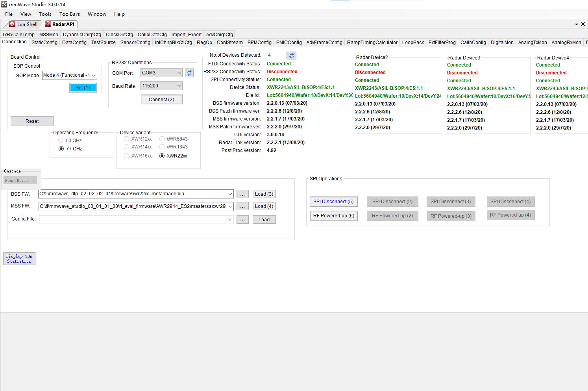Refresh the number of devices detected

(x=291, y=56)
